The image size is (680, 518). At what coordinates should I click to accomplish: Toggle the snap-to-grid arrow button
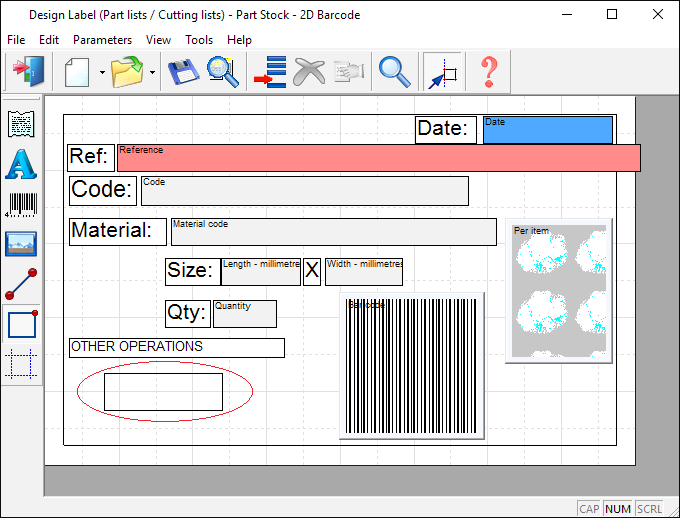441,72
